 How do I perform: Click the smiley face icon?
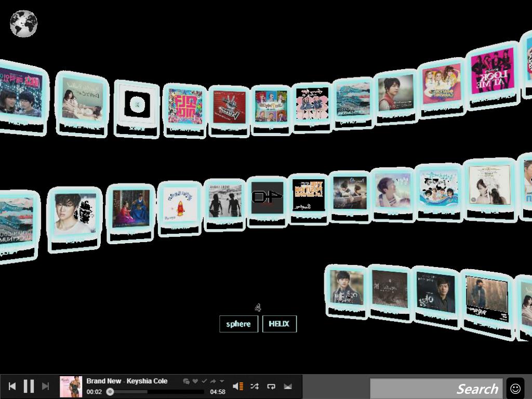[515, 388]
